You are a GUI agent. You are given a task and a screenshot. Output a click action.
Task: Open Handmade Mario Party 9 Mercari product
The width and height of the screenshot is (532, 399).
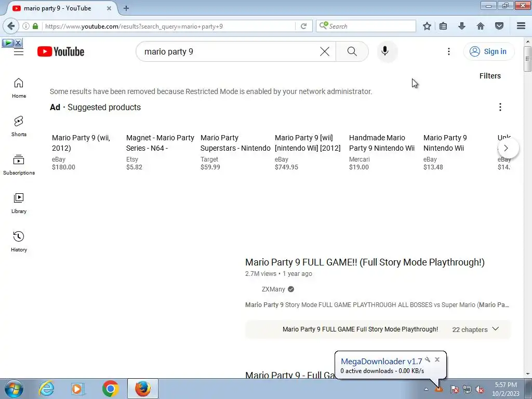[x=382, y=143]
